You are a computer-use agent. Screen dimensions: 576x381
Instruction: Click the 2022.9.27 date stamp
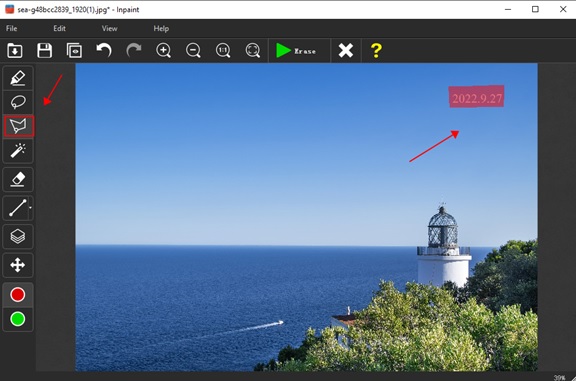(476, 97)
